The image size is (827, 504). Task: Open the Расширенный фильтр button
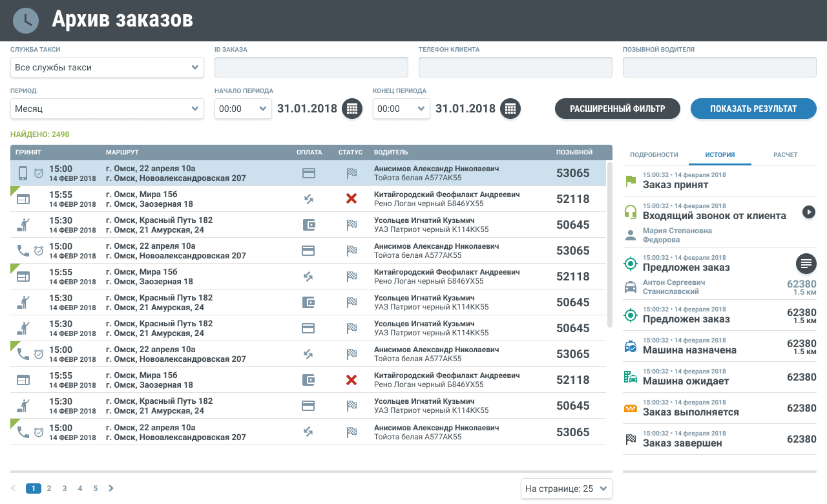click(x=617, y=109)
